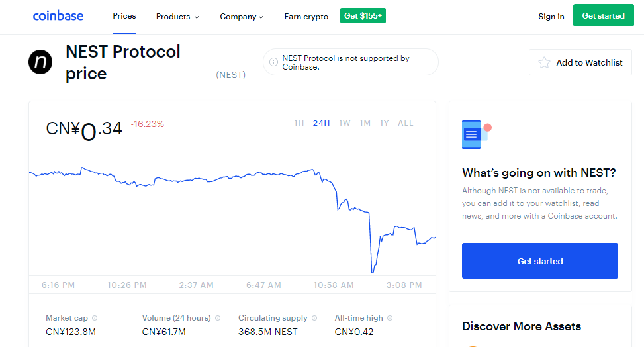Click the blue Get started button
The height and width of the screenshot is (347, 644).
tap(539, 261)
